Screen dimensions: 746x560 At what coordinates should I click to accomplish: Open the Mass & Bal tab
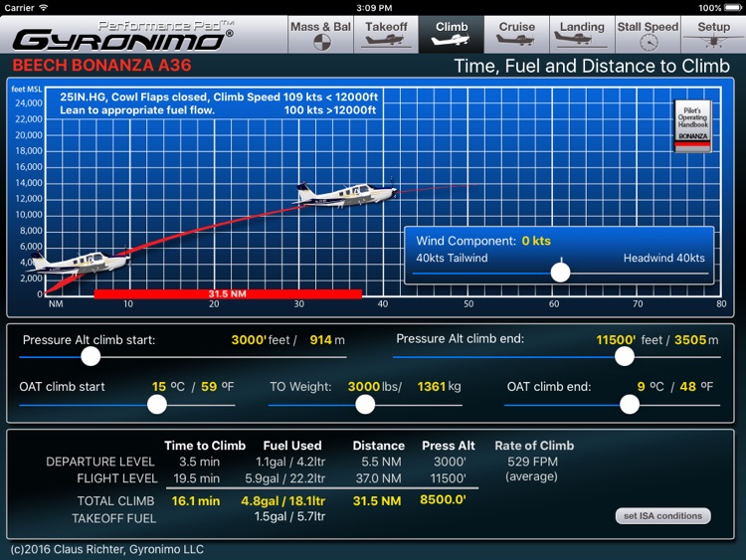[320, 34]
